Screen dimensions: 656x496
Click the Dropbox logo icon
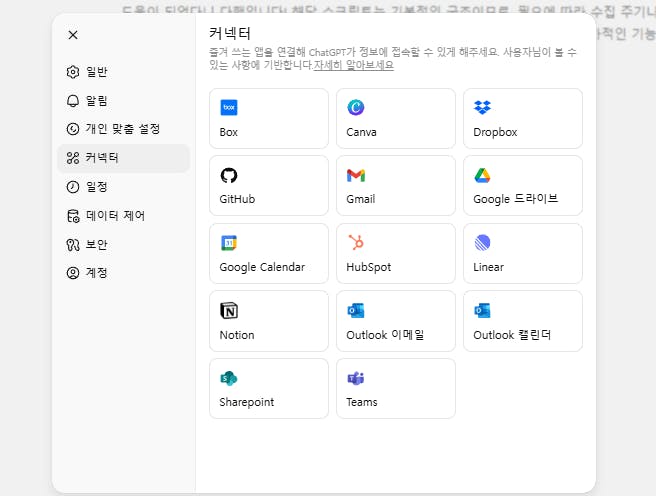pos(482,107)
